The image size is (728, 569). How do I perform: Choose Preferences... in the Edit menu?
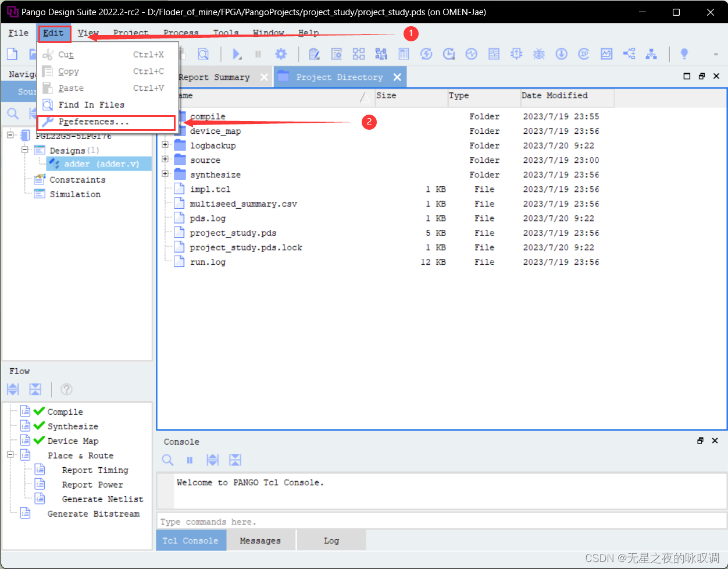pyautogui.click(x=106, y=122)
